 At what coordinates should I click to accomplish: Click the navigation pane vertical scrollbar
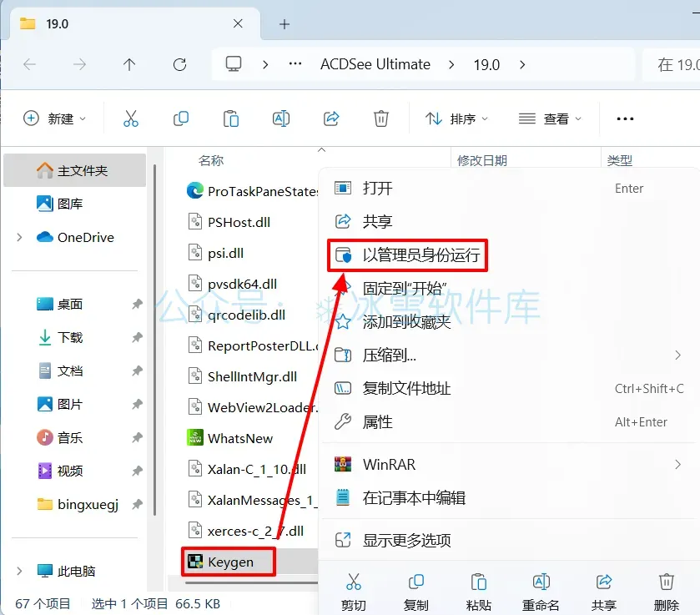(154, 340)
